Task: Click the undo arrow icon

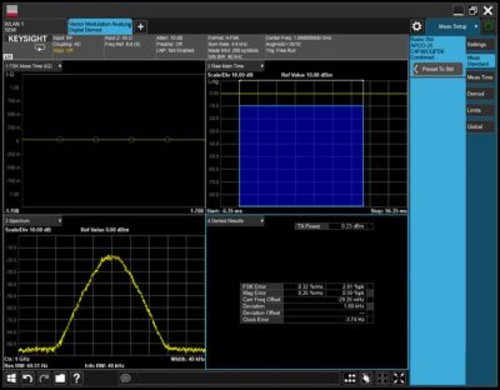Action: pyautogui.click(x=28, y=378)
